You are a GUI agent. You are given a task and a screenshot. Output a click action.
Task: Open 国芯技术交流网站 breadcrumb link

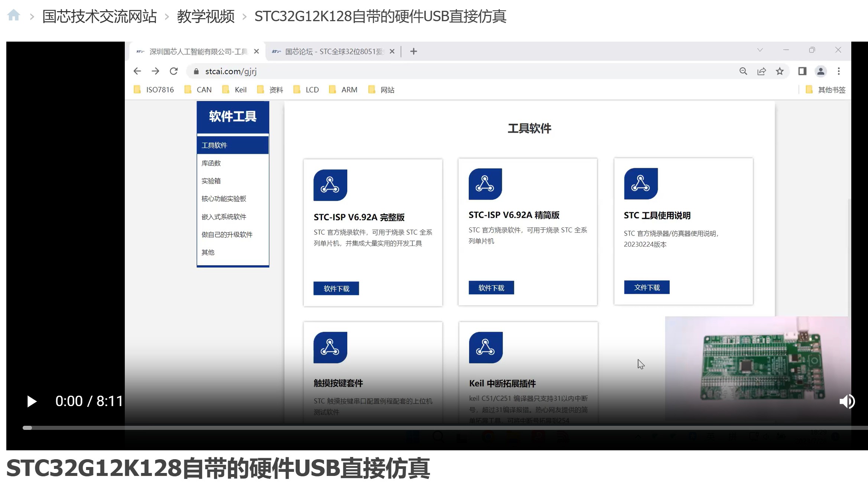click(99, 16)
